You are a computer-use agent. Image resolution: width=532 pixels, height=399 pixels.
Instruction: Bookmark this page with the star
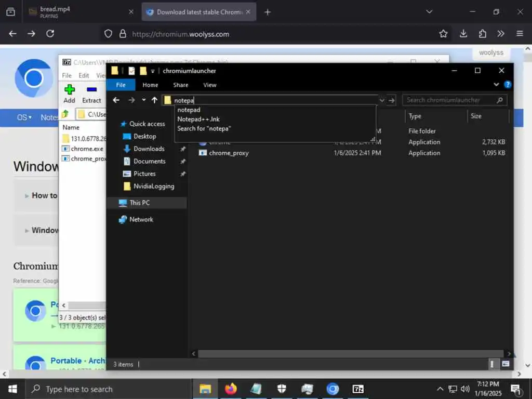click(x=443, y=34)
